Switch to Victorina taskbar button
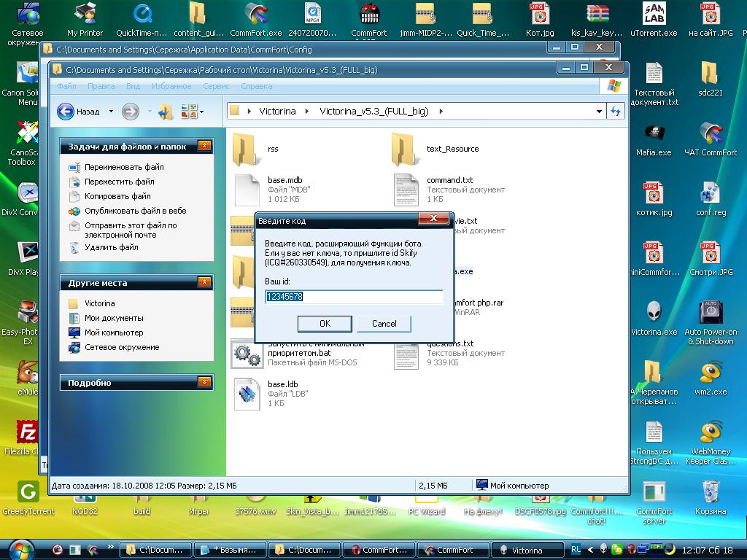This screenshot has width=747, height=560. point(522,550)
